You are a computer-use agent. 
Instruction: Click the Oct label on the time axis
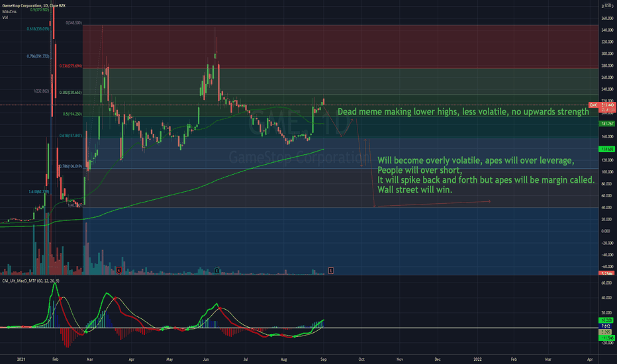[x=361, y=359]
